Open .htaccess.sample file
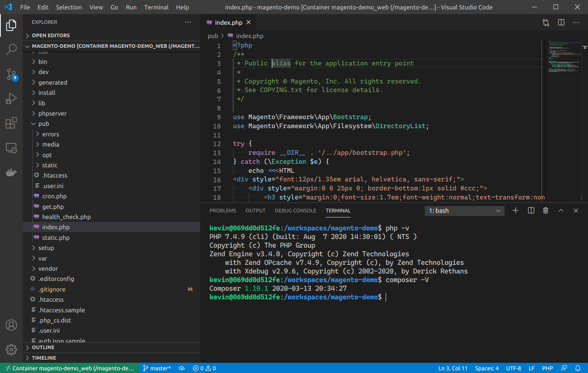This screenshot has width=588, height=373. click(x=112, y=310)
